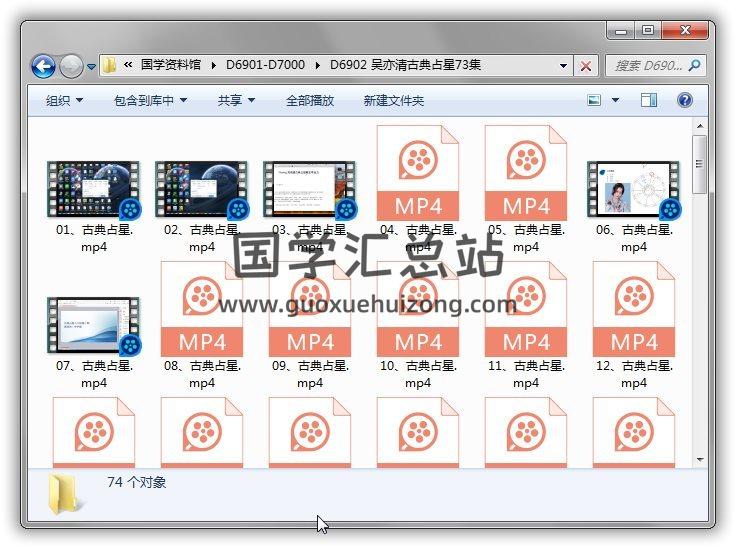
Task: Expand the 包含到库中 dropdown
Action: click(150, 101)
